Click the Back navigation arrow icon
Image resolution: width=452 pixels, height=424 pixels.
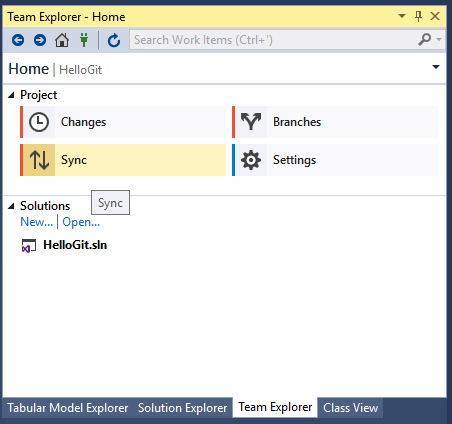click(18, 40)
